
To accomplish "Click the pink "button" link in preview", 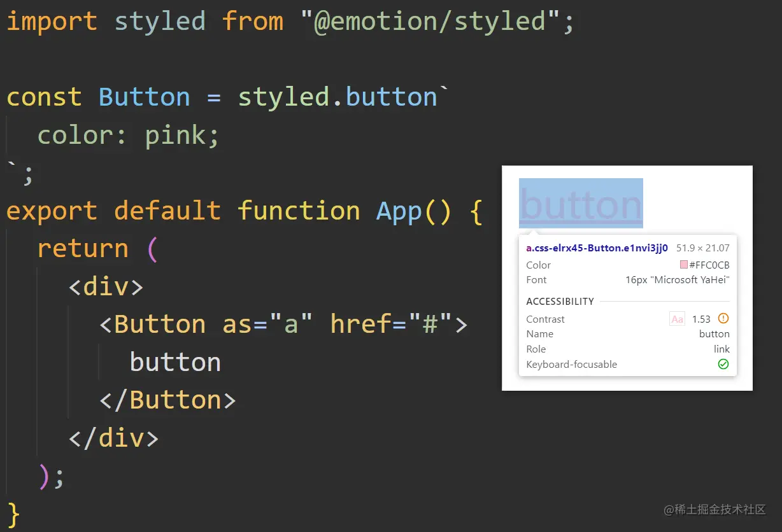I will (x=581, y=204).
